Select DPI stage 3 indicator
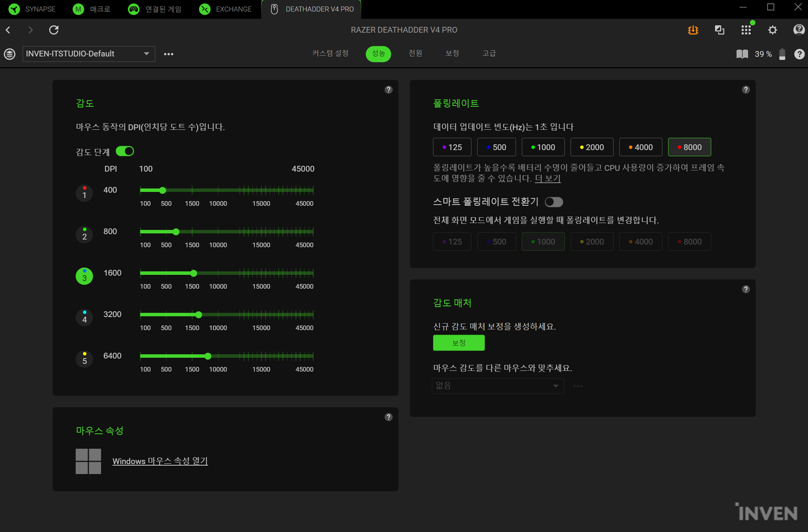 84,276
